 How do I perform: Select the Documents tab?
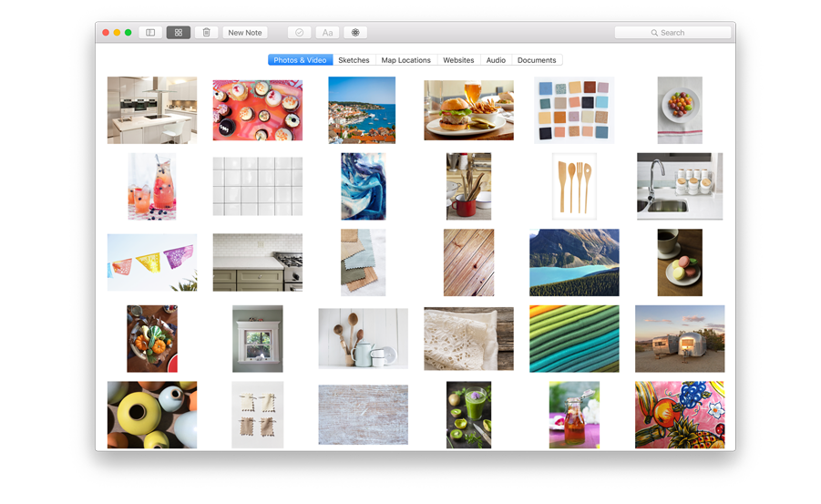point(537,60)
